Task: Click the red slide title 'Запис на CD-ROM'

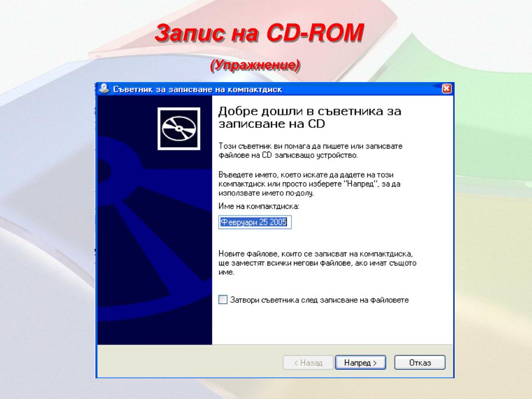Action: 259,33
